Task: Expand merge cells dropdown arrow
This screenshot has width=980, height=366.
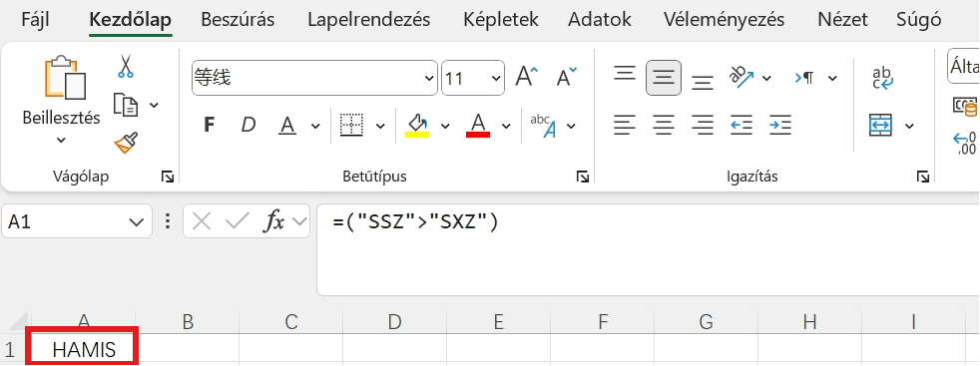Action: pyautogui.click(x=909, y=127)
